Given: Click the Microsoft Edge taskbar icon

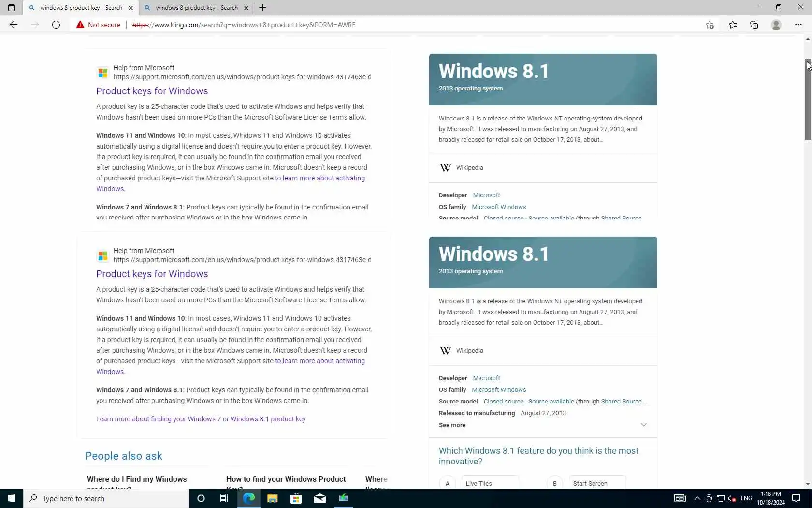Looking at the screenshot, I should coord(249,498).
